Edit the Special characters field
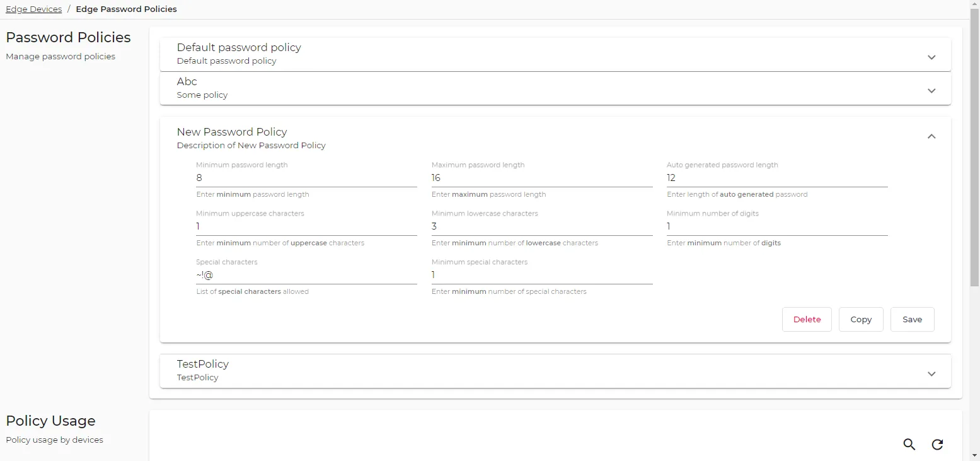980x461 pixels. click(x=306, y=275)
